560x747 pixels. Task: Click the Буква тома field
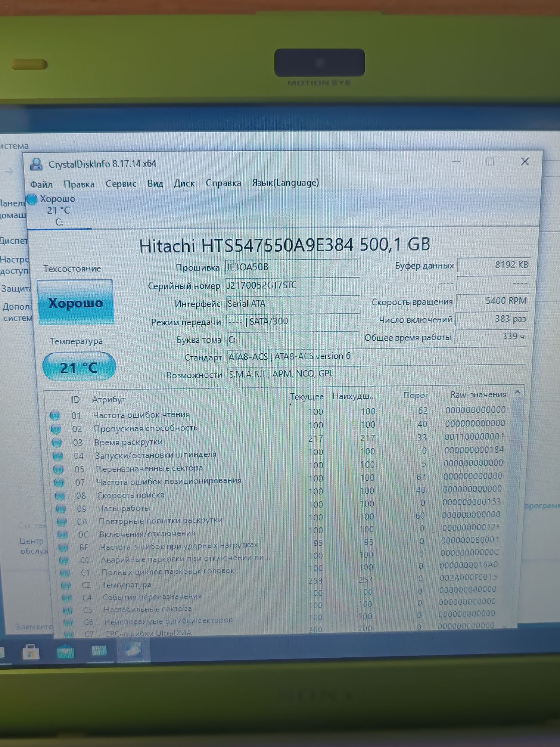293,339
